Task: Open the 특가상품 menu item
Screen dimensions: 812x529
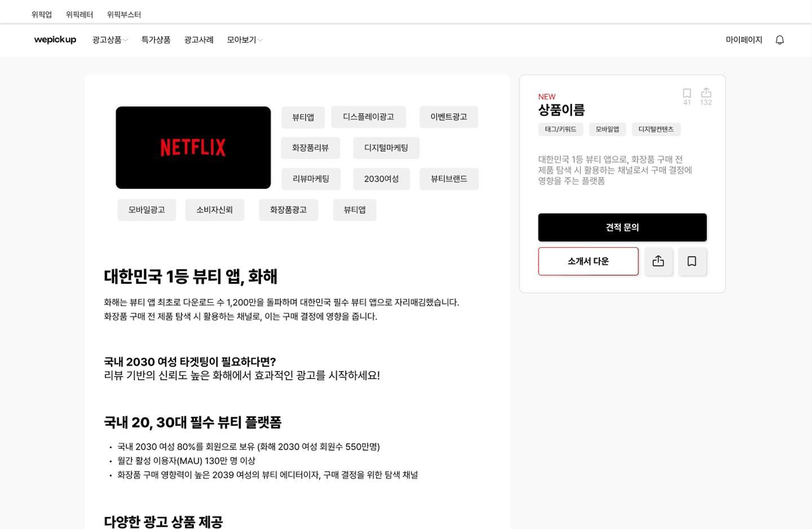Action: tap(156, 40)
